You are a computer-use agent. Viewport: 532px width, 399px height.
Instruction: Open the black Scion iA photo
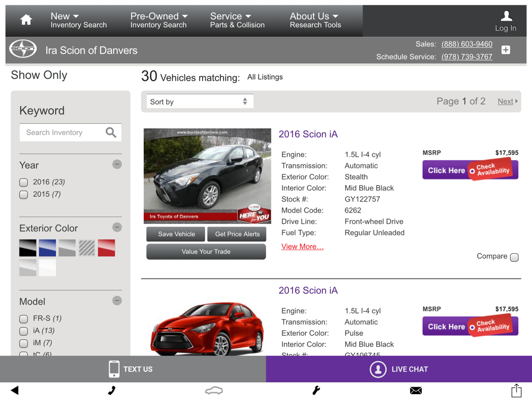click(207, 176)
